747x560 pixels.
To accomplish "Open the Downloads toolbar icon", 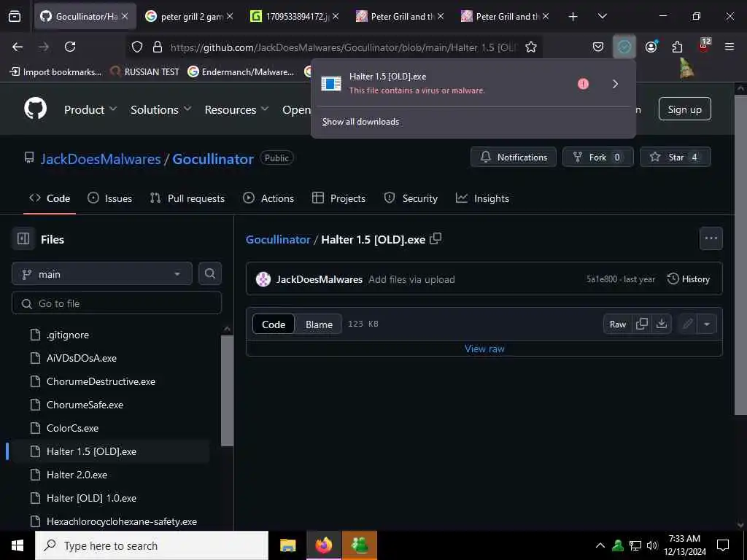I will click(x=624, y=47).
